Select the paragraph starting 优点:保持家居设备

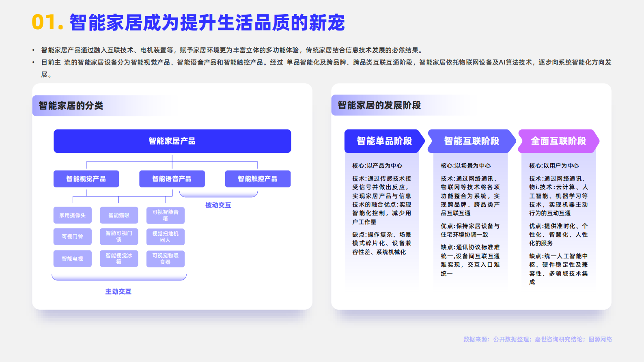pos(470,230)
